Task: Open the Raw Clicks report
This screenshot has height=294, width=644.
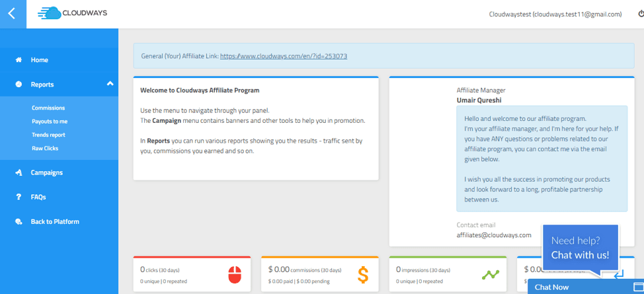Action: coord(45,148)
